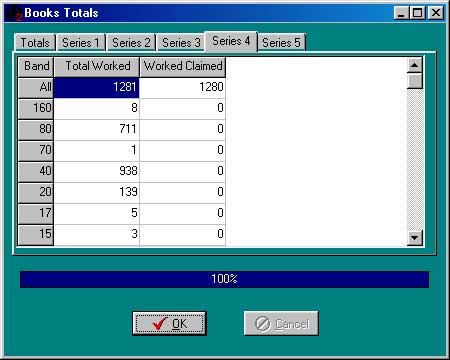This screenshot has width=450, height=360.
Task: Select the 20 band row header
Action: [x=36, y=193]
